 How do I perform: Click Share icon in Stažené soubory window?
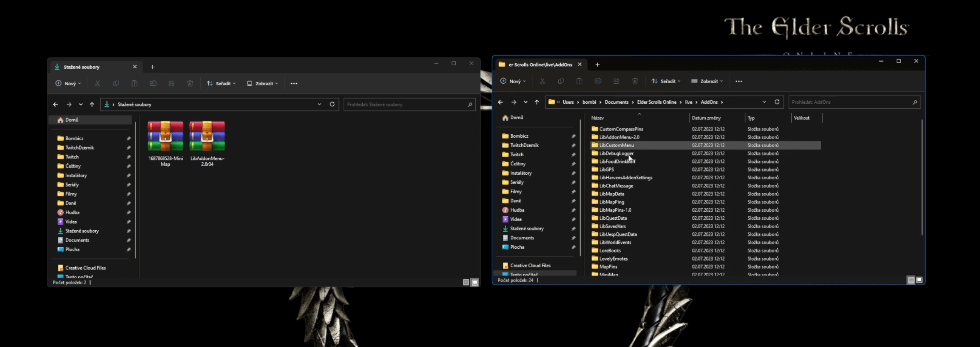(172, 83)
